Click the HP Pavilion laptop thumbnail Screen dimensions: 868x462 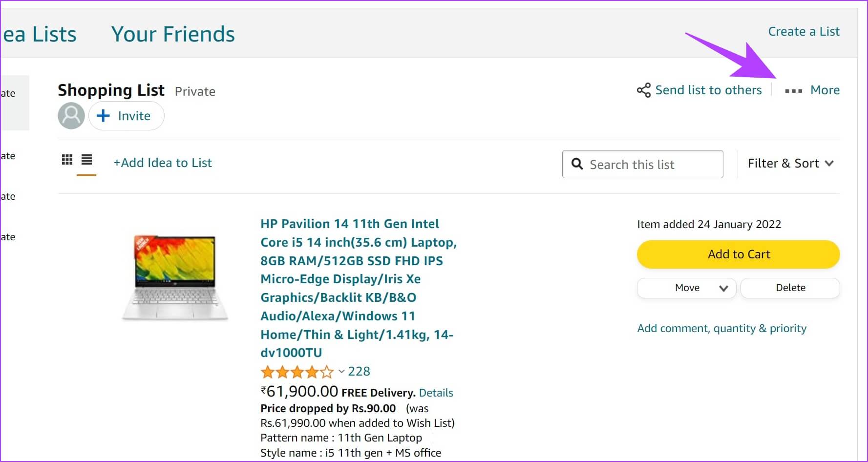[175, 277]
